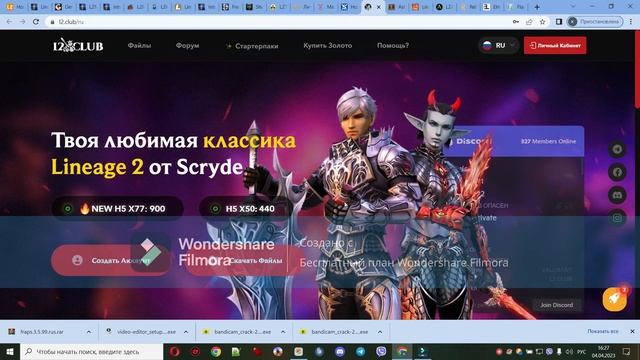640x360 pixels.
Task: Click Показать все in downloads bar
Action: pos(603,331)
